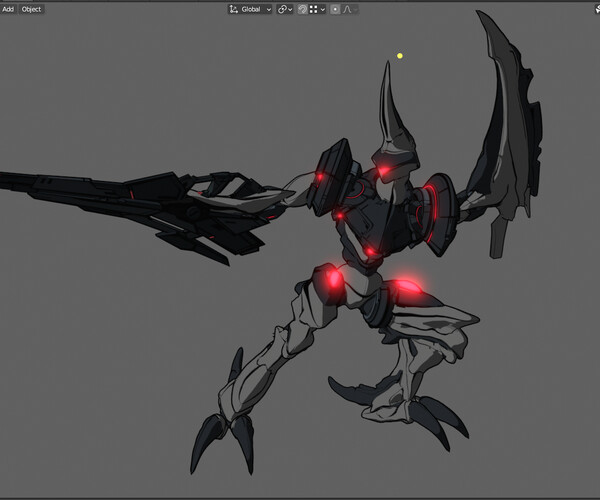Open the Object menu in viewport header
Image resolution: width=600 pixels, height=500 pixels.
31,9
